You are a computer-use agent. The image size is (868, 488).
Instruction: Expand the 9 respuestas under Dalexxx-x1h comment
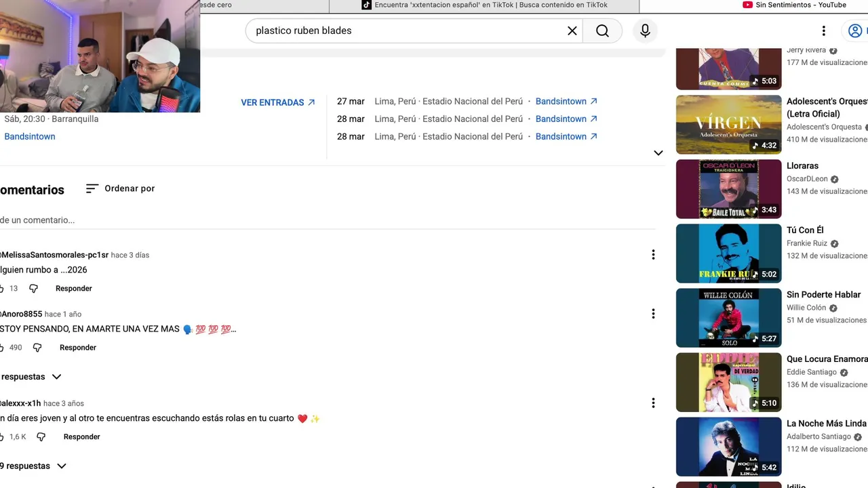(x=34, y=466)
